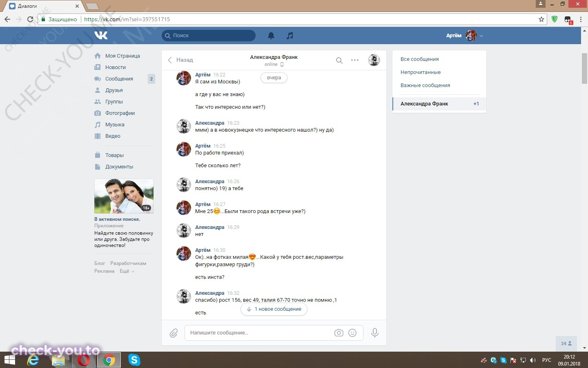Open Сообщения in left menu
Screen dimensions: 588x368
point(119,79)
